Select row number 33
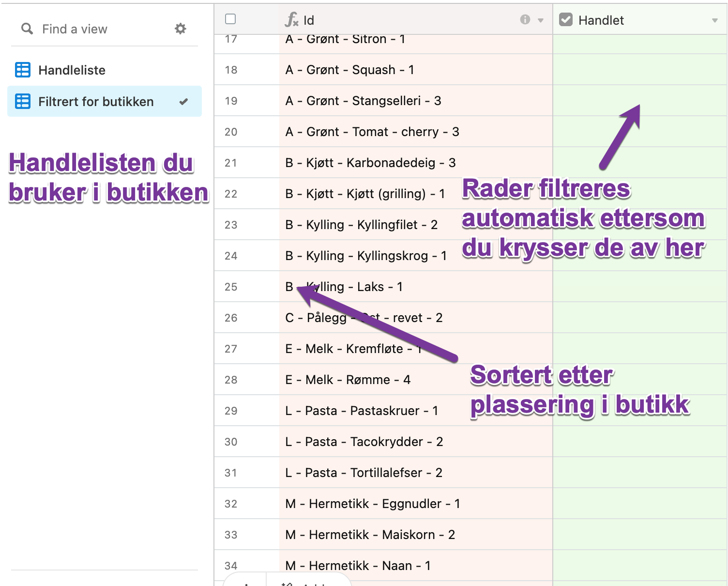 tap(231, 535)
